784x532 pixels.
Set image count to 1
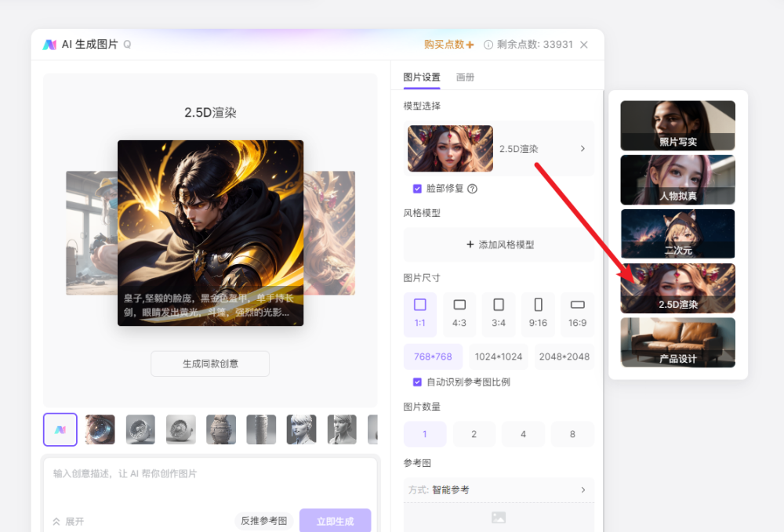pyautogui.click(x=424, y=434)
